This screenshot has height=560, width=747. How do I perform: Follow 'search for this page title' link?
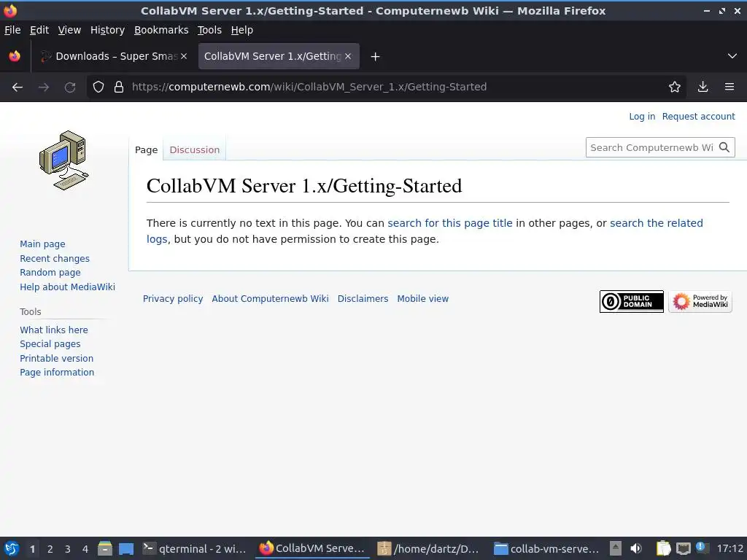[449, 223]
